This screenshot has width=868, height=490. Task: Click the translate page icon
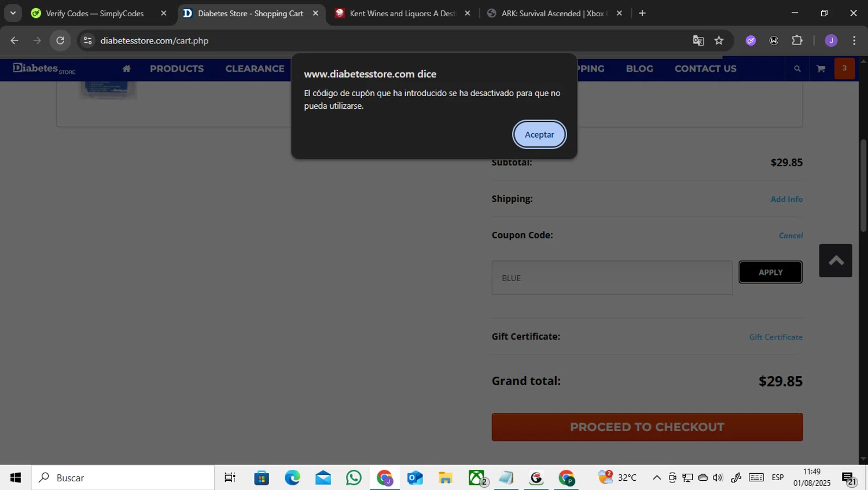698,40
